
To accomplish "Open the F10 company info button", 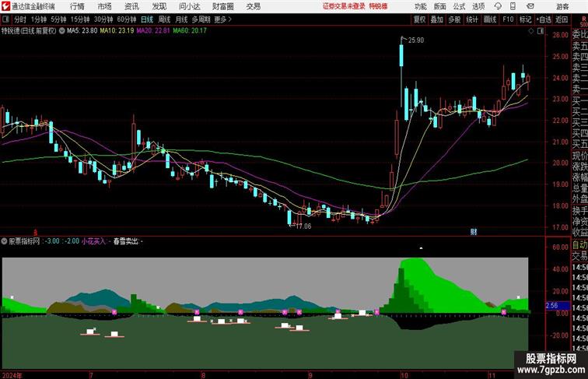I will (x=508, y=19).
